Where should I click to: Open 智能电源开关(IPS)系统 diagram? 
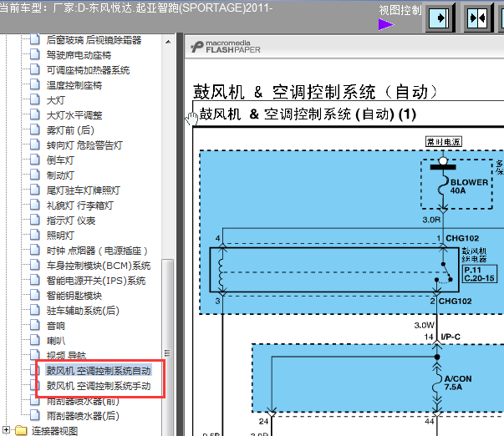[96, 281]
